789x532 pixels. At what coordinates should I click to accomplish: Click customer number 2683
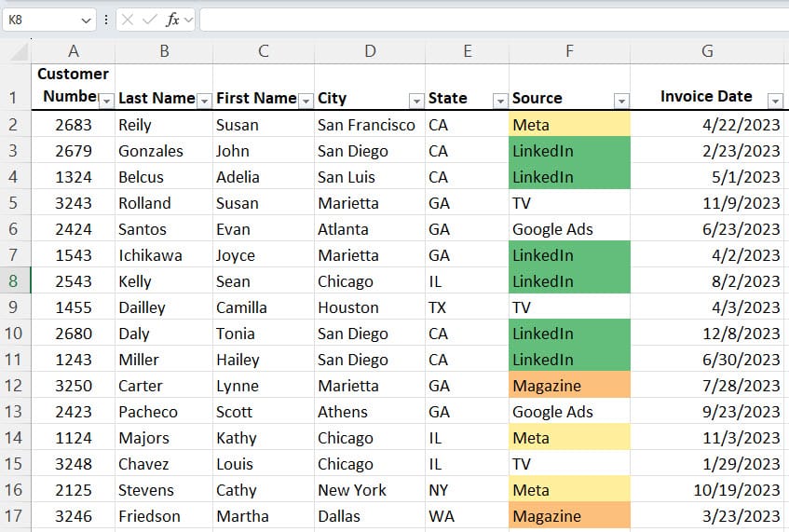pos(74,124)
